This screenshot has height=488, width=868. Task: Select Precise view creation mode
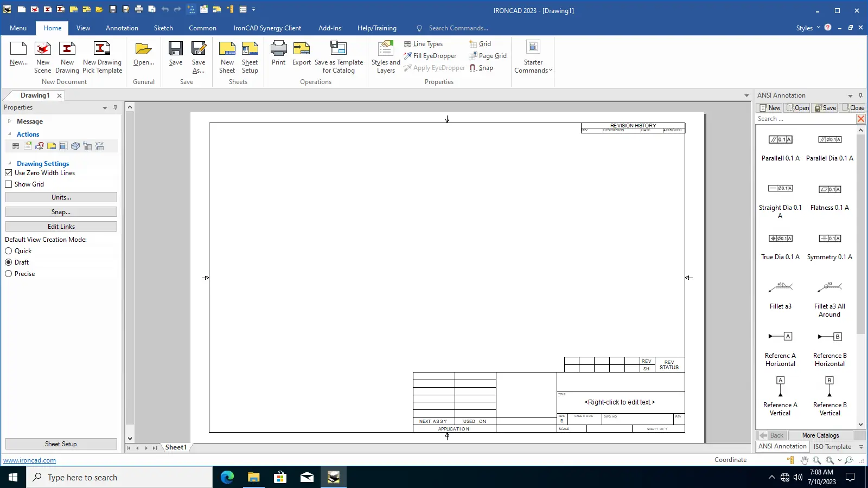9,274
